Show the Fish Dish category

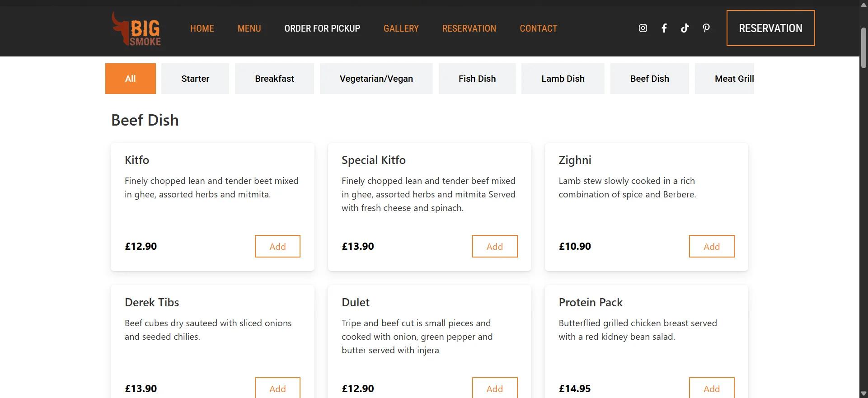(477, 79)
